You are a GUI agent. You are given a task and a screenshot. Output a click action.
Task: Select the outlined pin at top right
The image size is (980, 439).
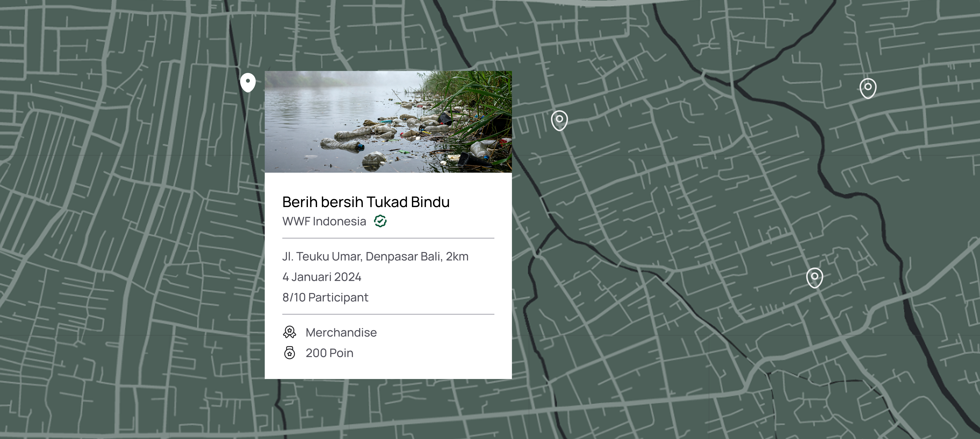tap(868, 88)
